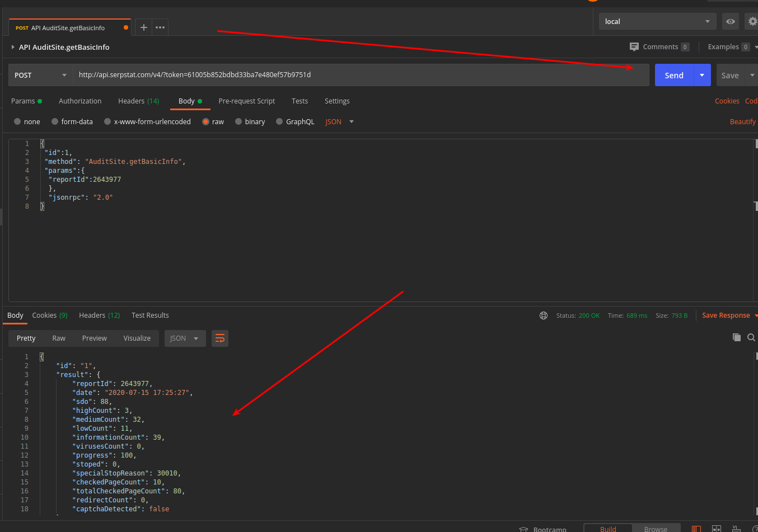The height and width of the screenshot is (532, 758).
Task: Click the Bootcamp graduation cap icon
Action: (x=524, y=529)
